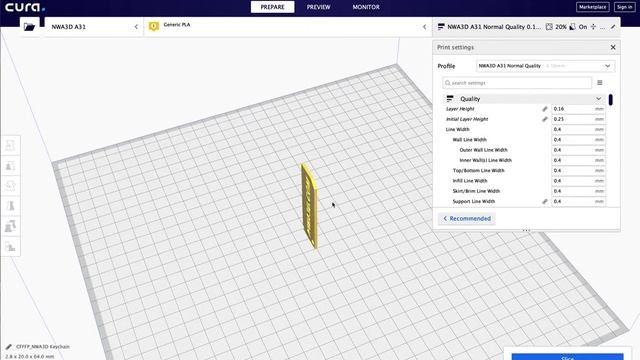Viewport: 640px width, 360px height.
Task: Edit the Outer Wall Line Width value
Action: [x=578, y=150]
